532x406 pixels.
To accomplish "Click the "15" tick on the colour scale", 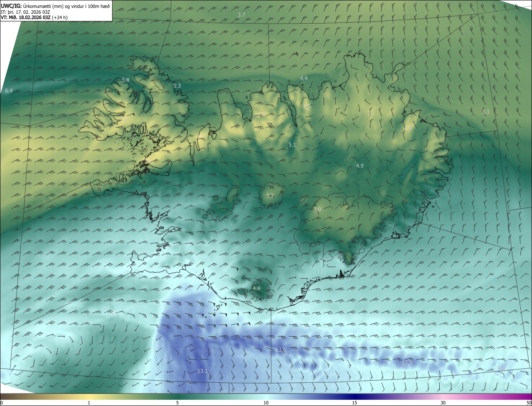I will point(355,403).
